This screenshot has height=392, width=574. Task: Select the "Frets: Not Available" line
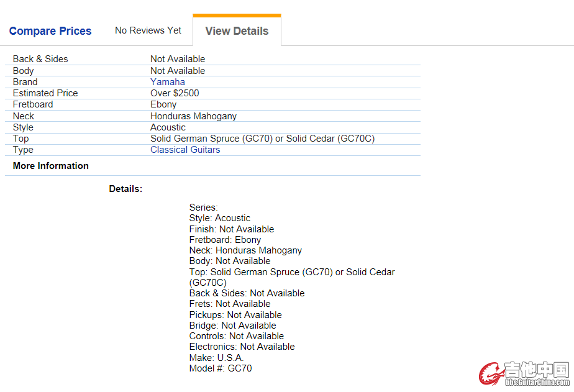[230, 304]
